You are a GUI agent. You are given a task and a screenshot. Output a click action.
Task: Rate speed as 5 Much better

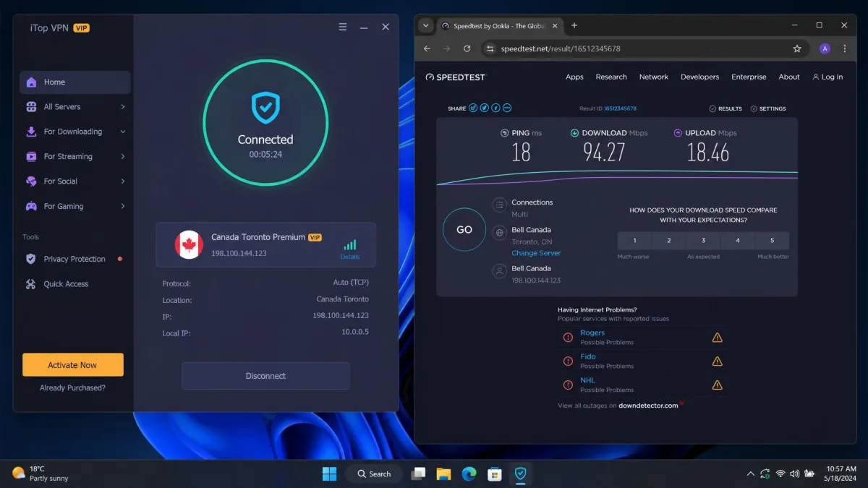773,241
